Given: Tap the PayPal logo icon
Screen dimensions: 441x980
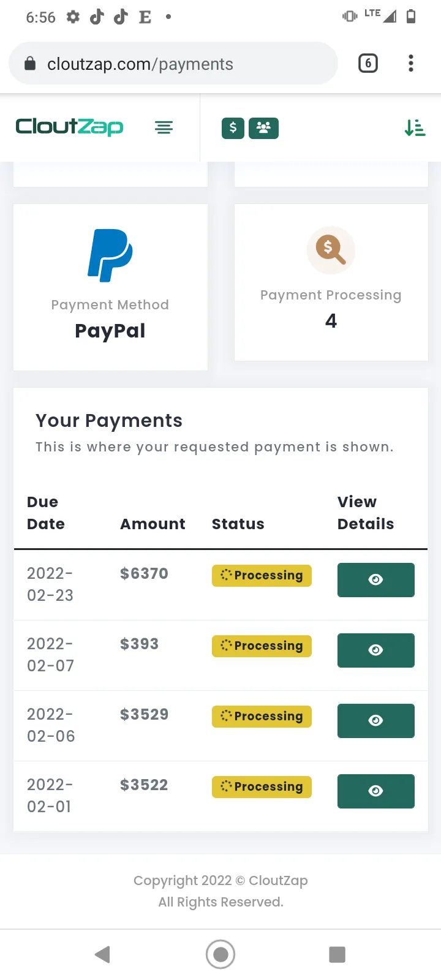Looking at the screenshot, I should [110, 255].
